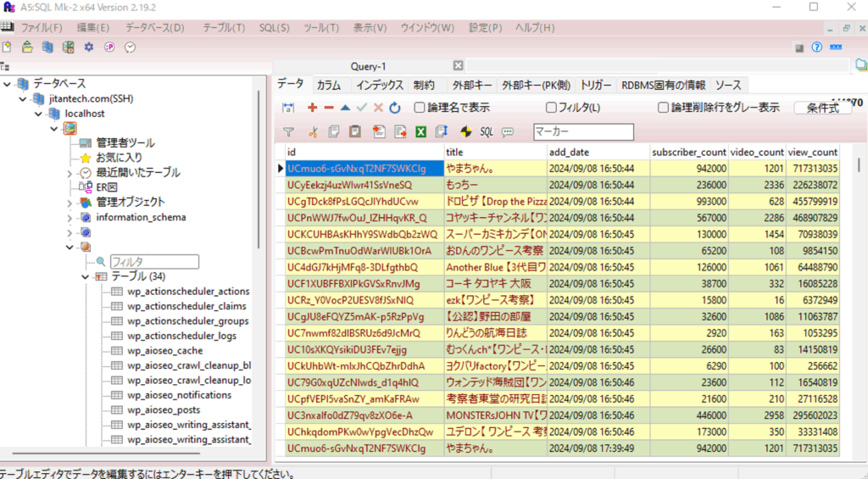This screenshot has width=868, height=479.
Task: Collapse the データベース root node
Action: [7, 84]
